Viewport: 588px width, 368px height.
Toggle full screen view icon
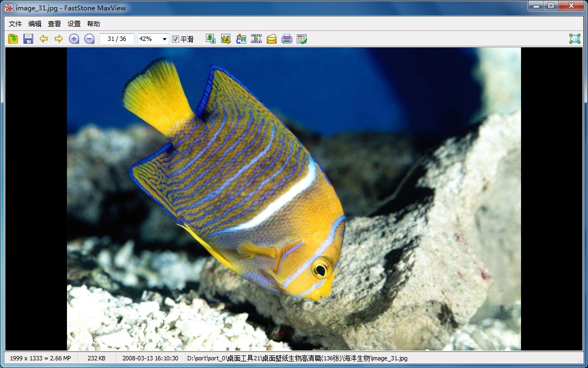[574, 39]
